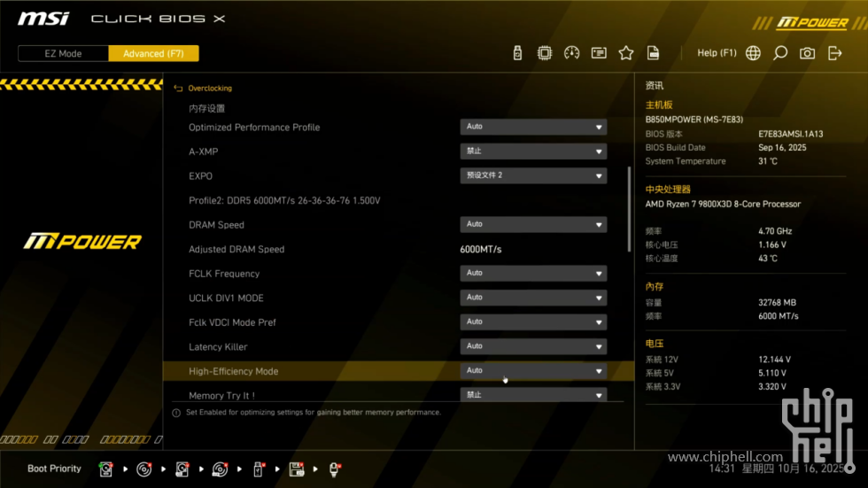Open the FCLK Frequency dropdown
The width and height of the screenshot is (868, 488).
533,274
